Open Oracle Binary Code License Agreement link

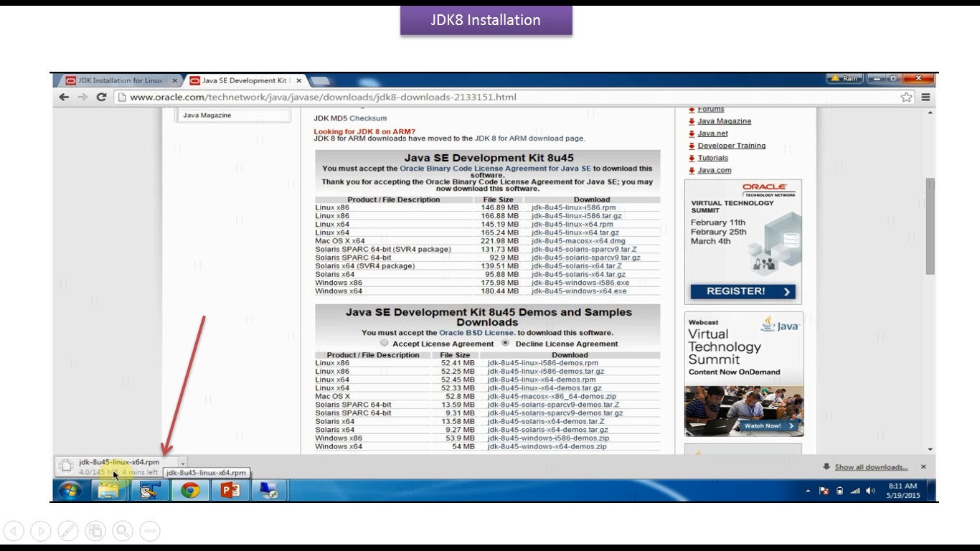pos(495,169)
